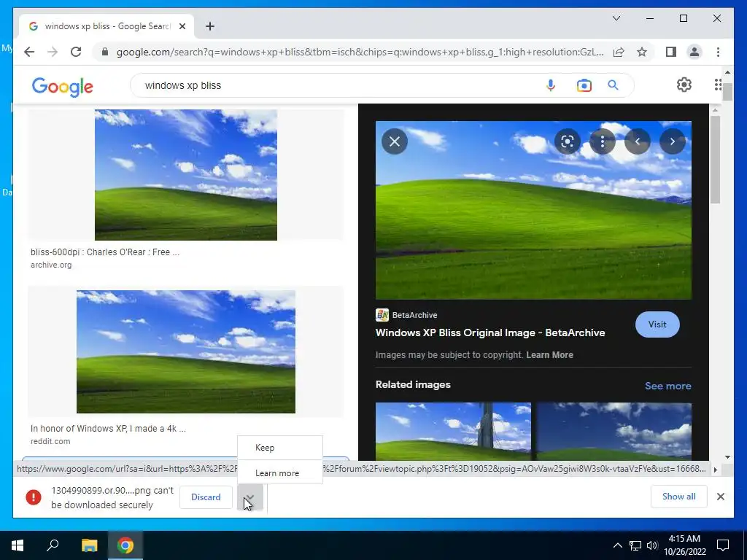Viewport: 747px width, 560px height.
Task: Visit the BetaArchive page
Action: [657, 324]
